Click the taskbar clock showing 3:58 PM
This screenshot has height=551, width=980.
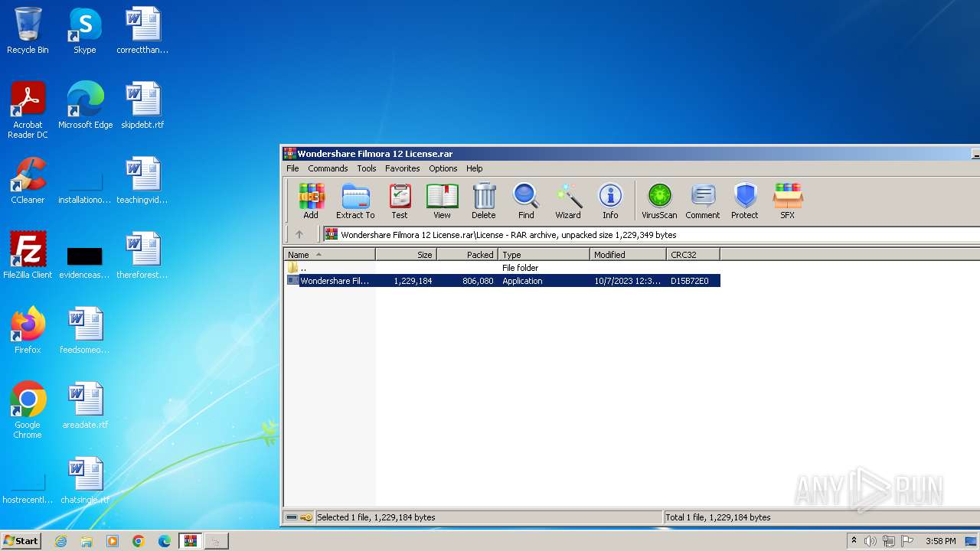(x=940, y=541)
